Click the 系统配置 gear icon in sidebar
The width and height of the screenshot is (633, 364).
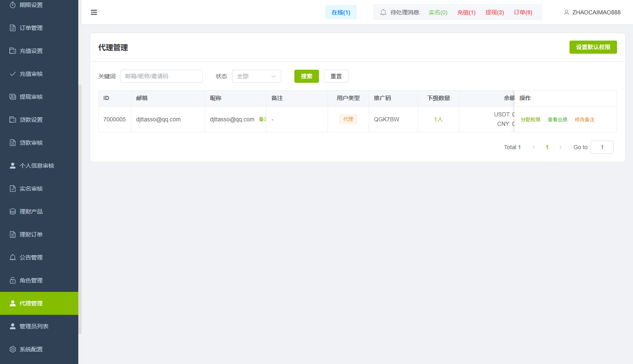pos(13,349)
